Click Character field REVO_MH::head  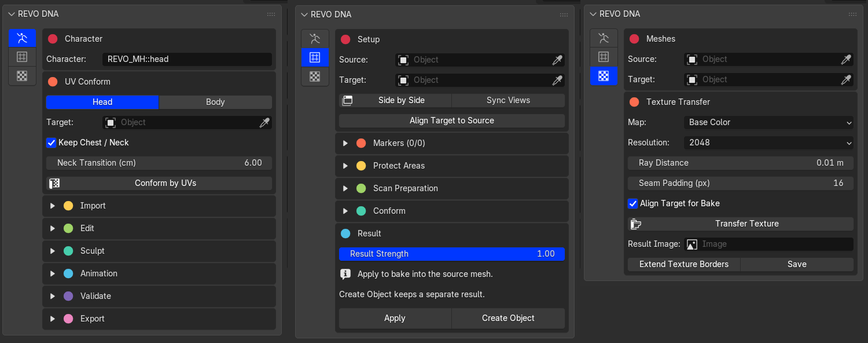tap(187, 59)
